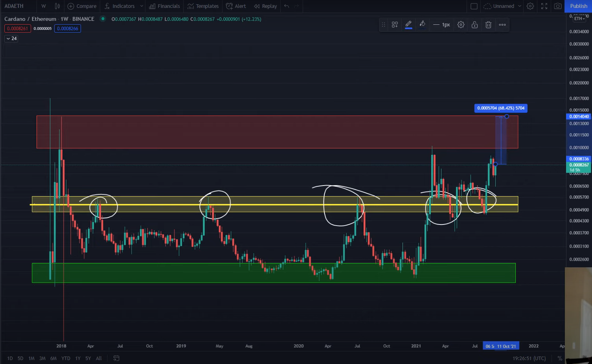Undo the last action with the back arrow
Viewport: 592px width, 364px height.
coord(287,6)
